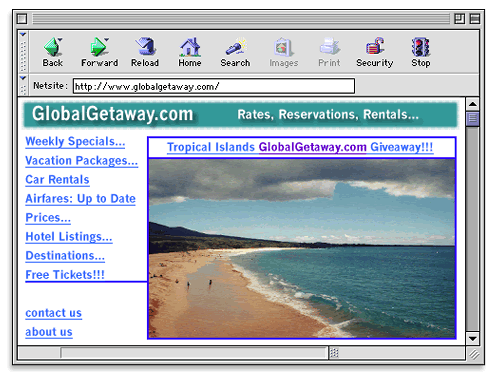Image resolution: width=498 pixels, height=375 pixels.
Task: Open Forward button history dropdown arrow
Action: click(x=106, y=40)
